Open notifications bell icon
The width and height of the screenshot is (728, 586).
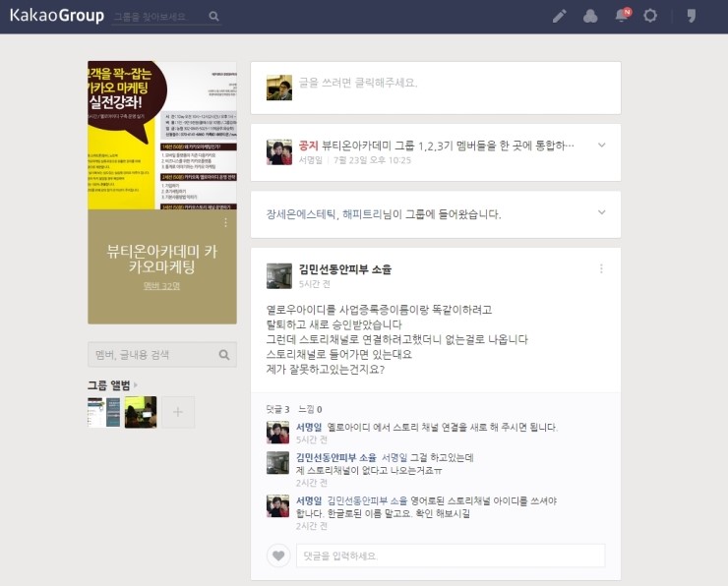[x=622, y=16]
